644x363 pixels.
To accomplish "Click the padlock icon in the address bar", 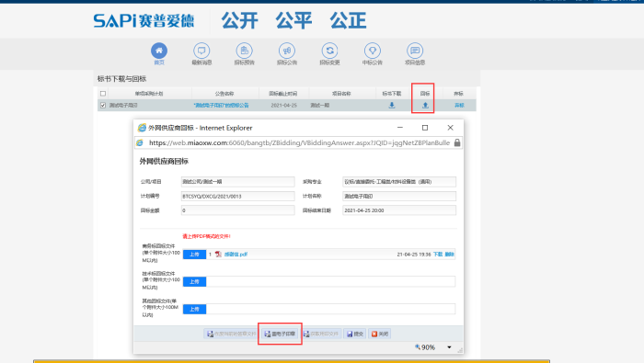I will 457,142.
